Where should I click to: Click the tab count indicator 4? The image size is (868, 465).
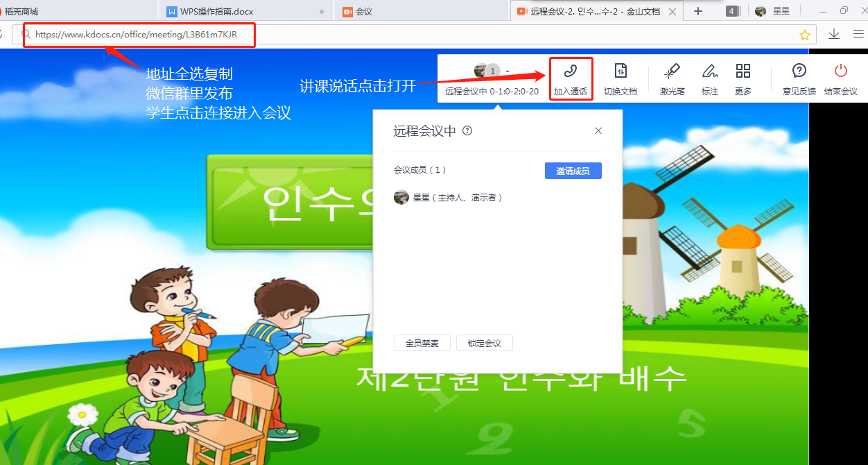(x=731, y=11)
